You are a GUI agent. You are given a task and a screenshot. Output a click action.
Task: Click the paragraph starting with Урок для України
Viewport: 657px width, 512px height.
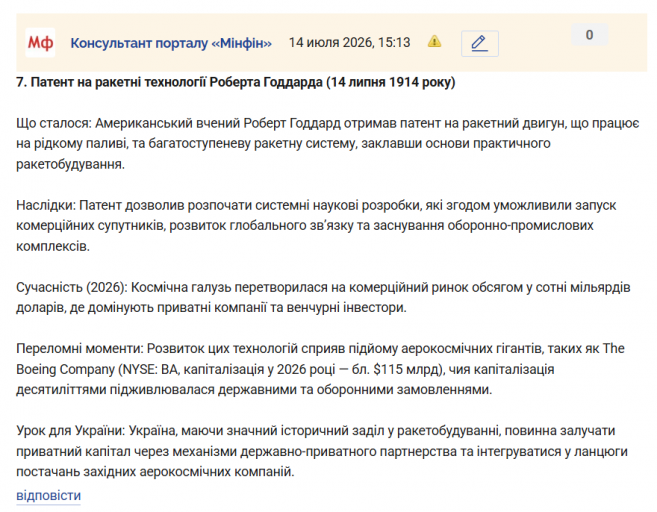click(322, 451)
